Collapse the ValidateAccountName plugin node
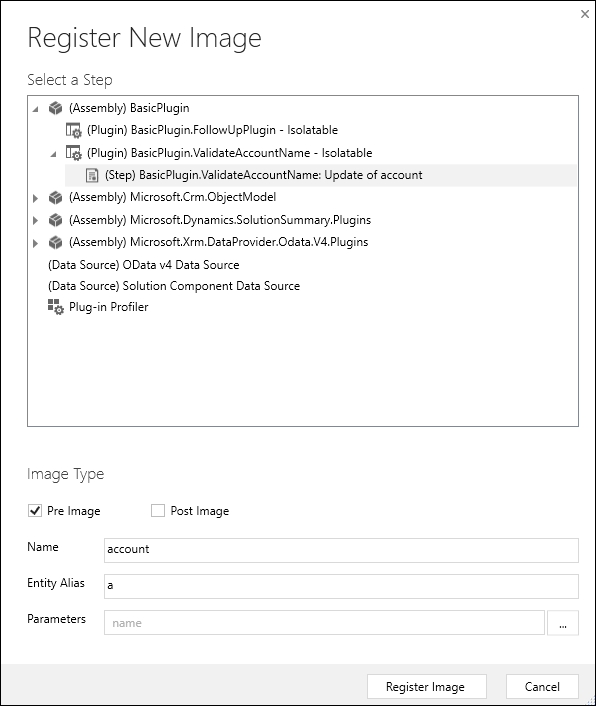Viewport: 596px width, 706px height. 54,154
